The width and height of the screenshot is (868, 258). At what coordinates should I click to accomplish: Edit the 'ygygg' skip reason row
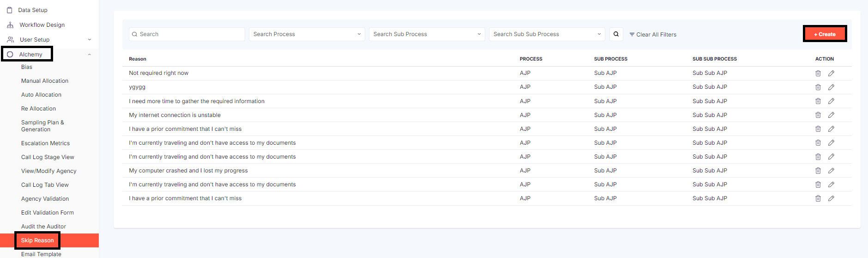point(831,87)
